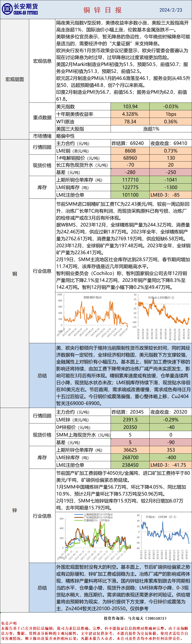Image resolution: width=192 pixels, height=644 pixels.
Task: Click the zinc LME注册仓单 value 238450
Action: coord(130,465)
